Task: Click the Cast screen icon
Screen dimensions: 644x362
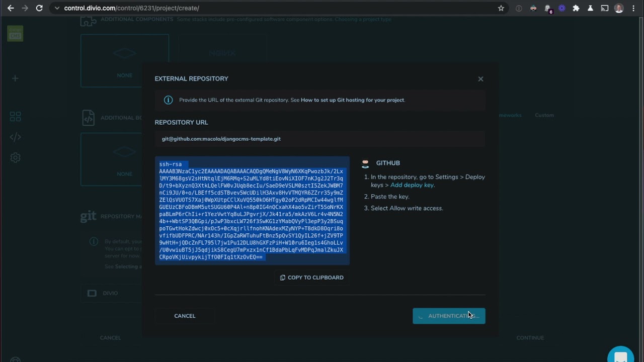Action: [x=605, y=8]
